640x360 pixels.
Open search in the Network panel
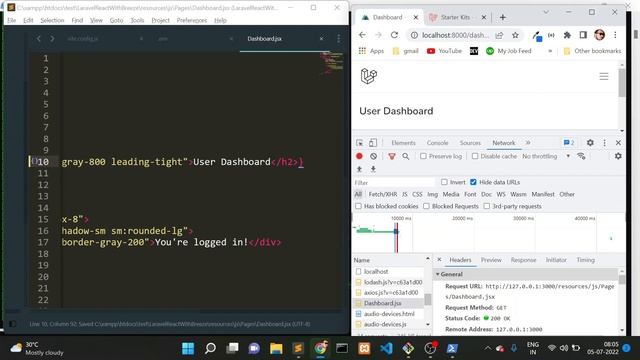point(406,156)
